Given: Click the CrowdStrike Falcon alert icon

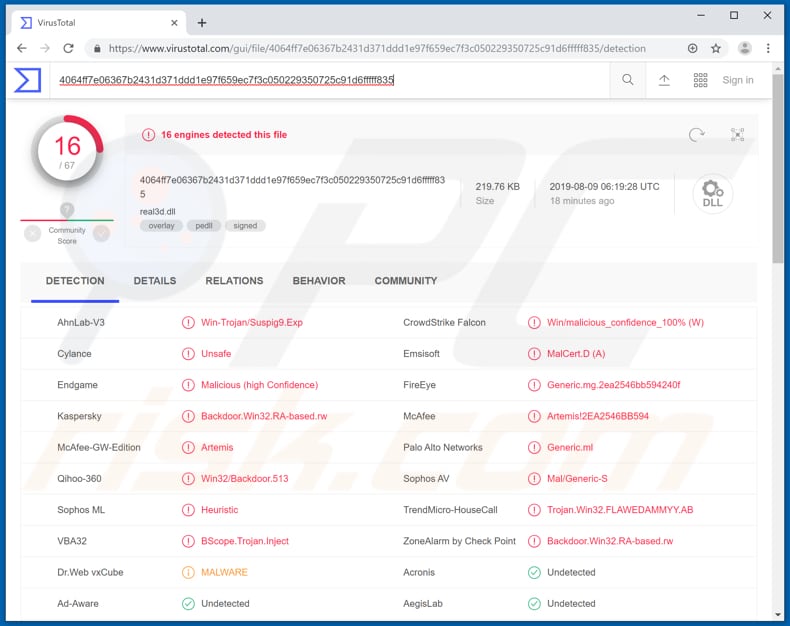Looking at the screenshot, I should pos(534,323).
